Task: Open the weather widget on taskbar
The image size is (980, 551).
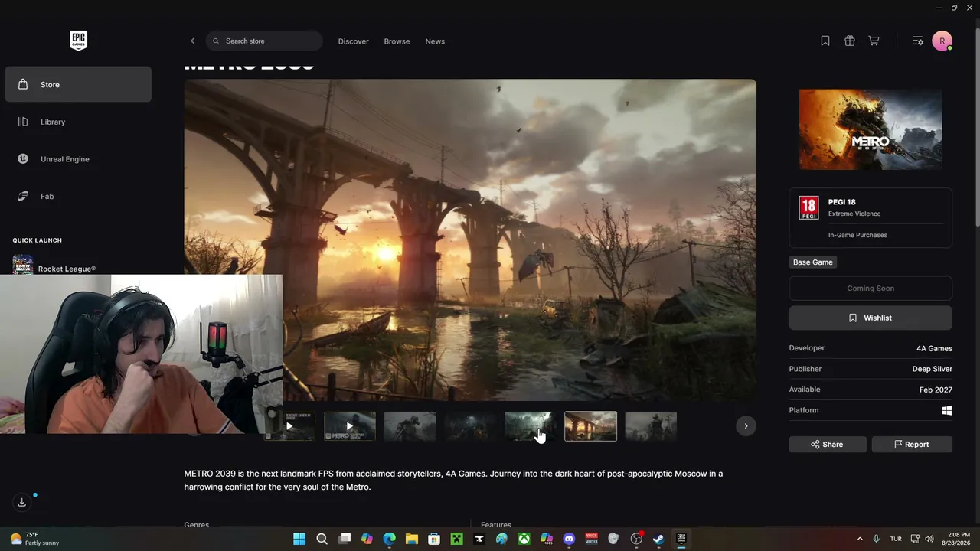Action: (36, 539)
